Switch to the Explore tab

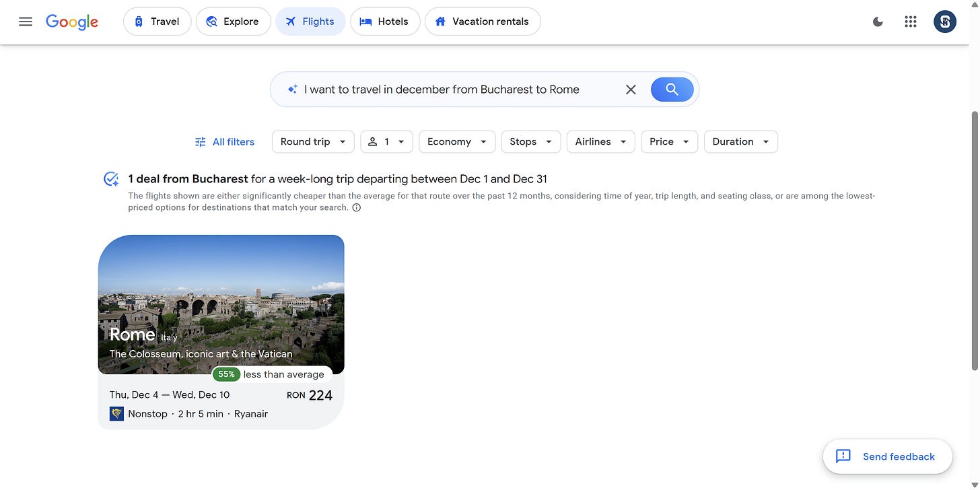click(x=233, y=22)
